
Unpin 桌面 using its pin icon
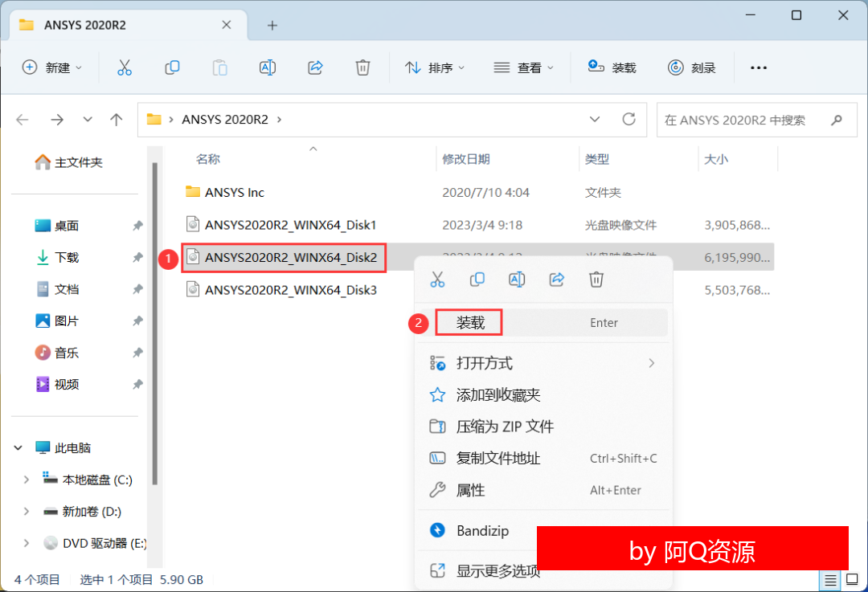pos(137,226)
